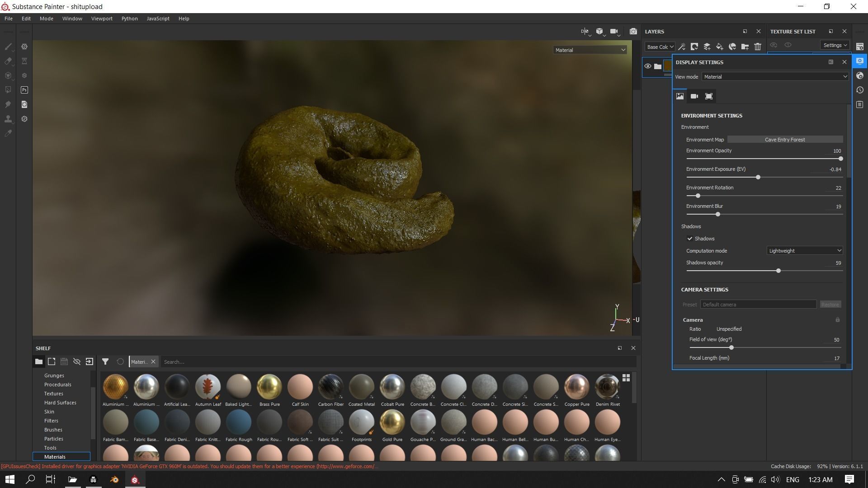
Task: Select the Paint brush tool
Action: (8, 47)
